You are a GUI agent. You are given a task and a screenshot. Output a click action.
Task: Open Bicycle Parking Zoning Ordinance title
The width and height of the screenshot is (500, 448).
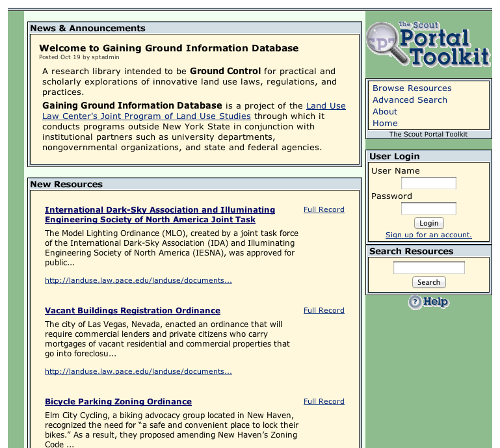(118, 402)
